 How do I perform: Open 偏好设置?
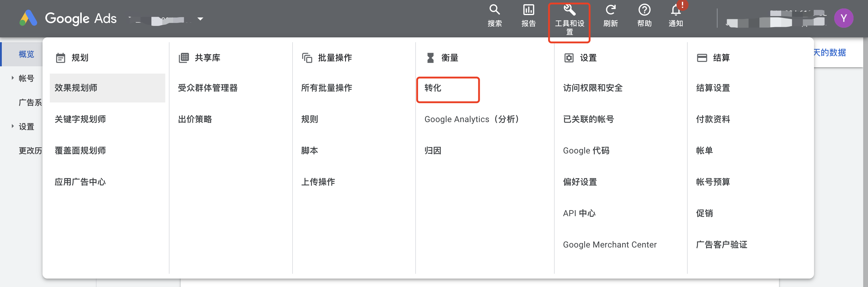tap(580, 182)
